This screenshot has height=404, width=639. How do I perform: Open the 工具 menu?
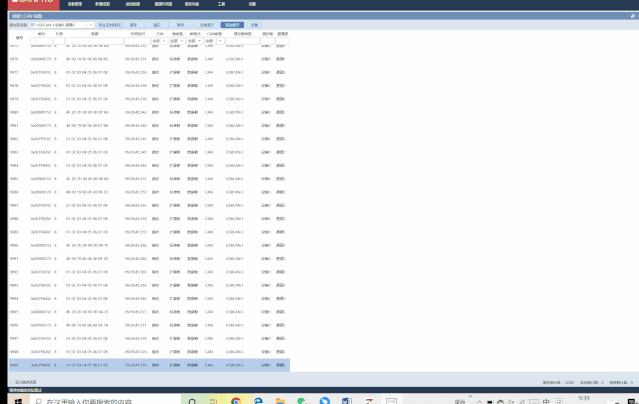[x=221, y=4]
